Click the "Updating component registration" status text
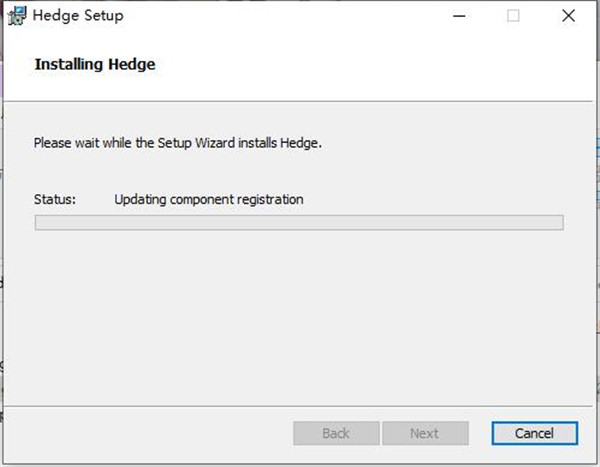 click(209, 199)
